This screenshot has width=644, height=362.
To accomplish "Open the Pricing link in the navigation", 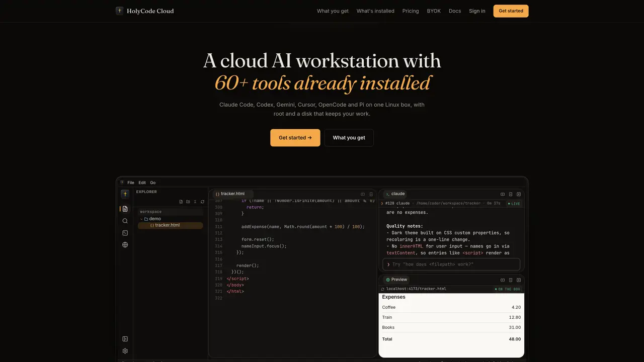I will [x=411, y=11].
